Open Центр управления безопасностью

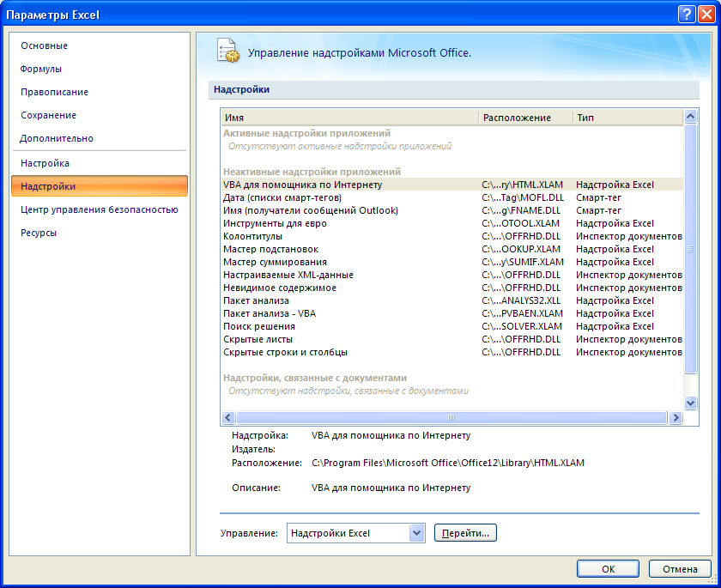[100, 209]
